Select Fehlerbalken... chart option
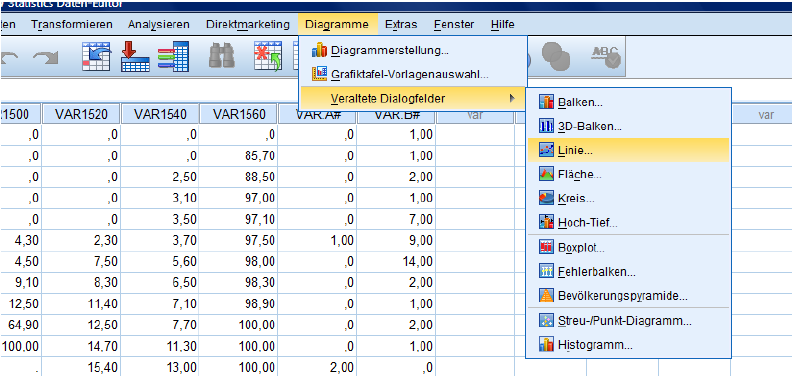This screenshot has width=797, height=379. pos(628,272)
